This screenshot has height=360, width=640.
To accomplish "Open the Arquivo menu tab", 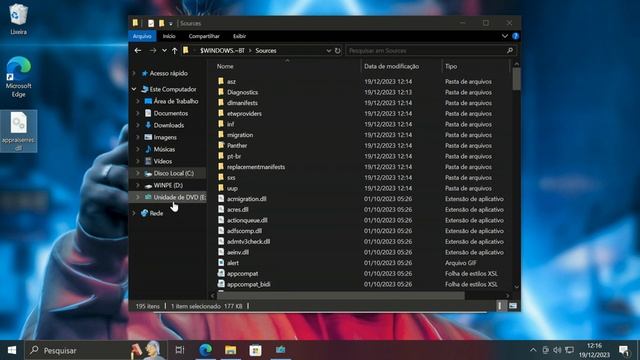I will click(142, 36).
